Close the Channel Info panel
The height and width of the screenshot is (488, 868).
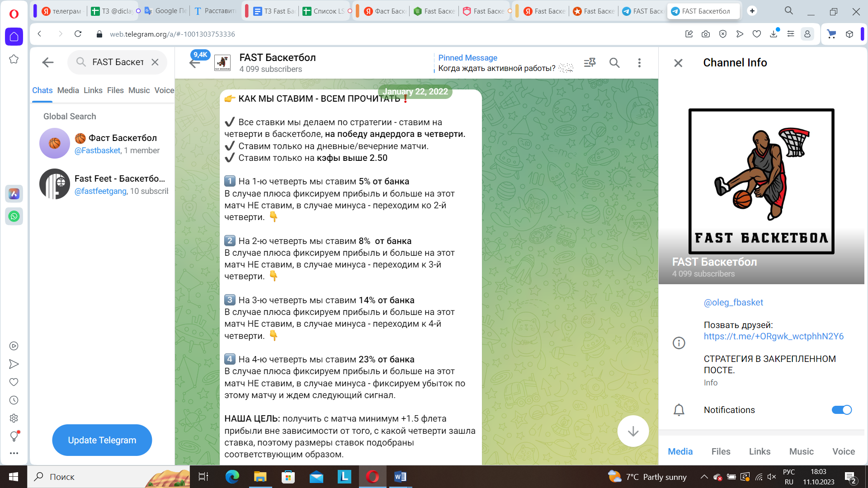678,63
